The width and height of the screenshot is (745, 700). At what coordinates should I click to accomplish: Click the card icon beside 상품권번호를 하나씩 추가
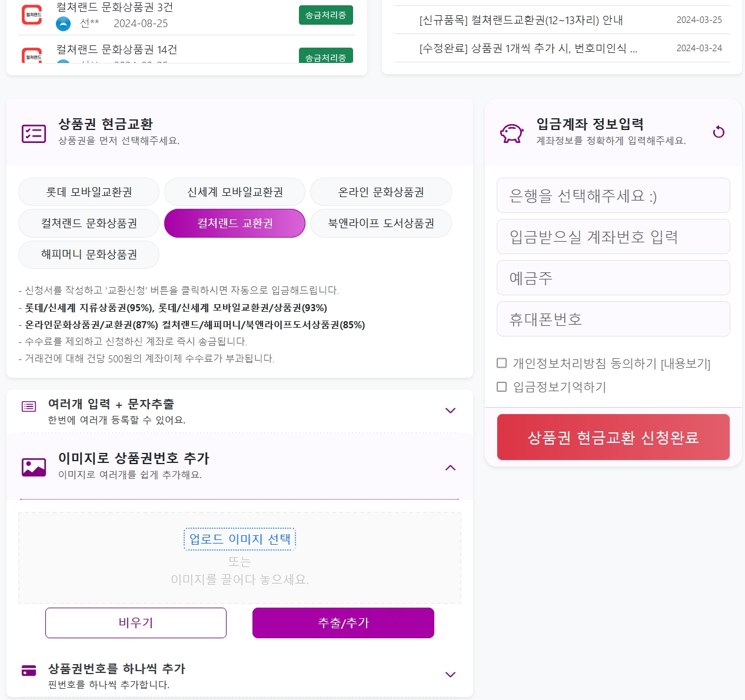[x=29, y=671]
